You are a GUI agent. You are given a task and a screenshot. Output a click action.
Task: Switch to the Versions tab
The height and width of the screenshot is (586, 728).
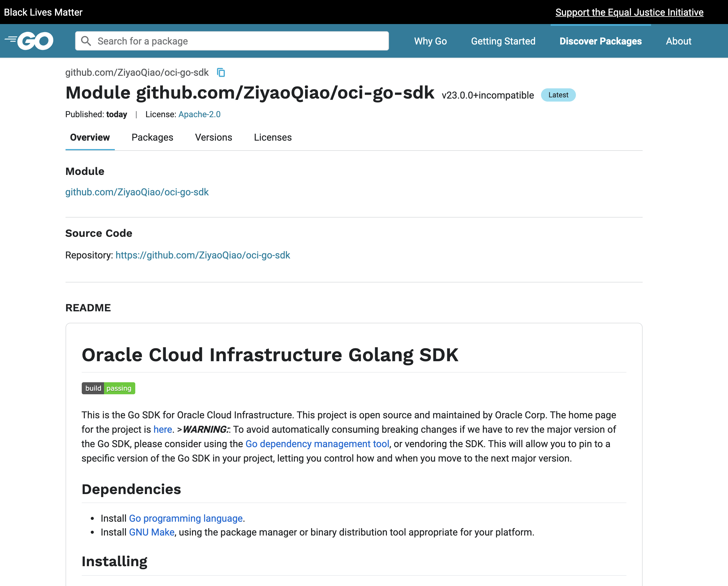click(x=214, y=137)
